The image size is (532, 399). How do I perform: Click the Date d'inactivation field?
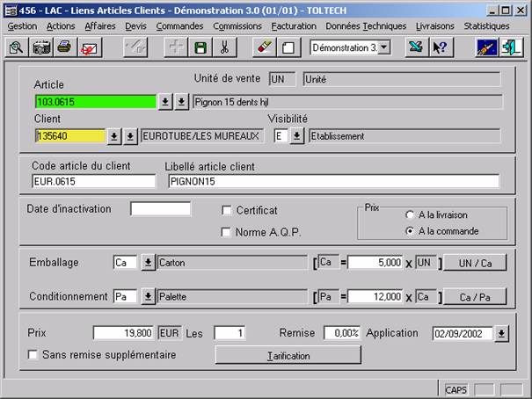161,209
